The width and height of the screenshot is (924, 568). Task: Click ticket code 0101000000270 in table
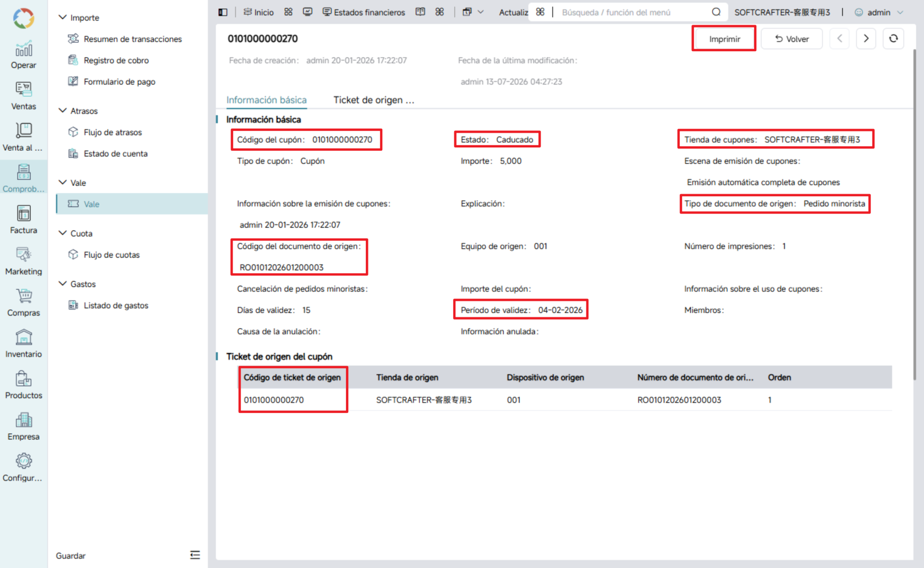[x=274, y=400]
